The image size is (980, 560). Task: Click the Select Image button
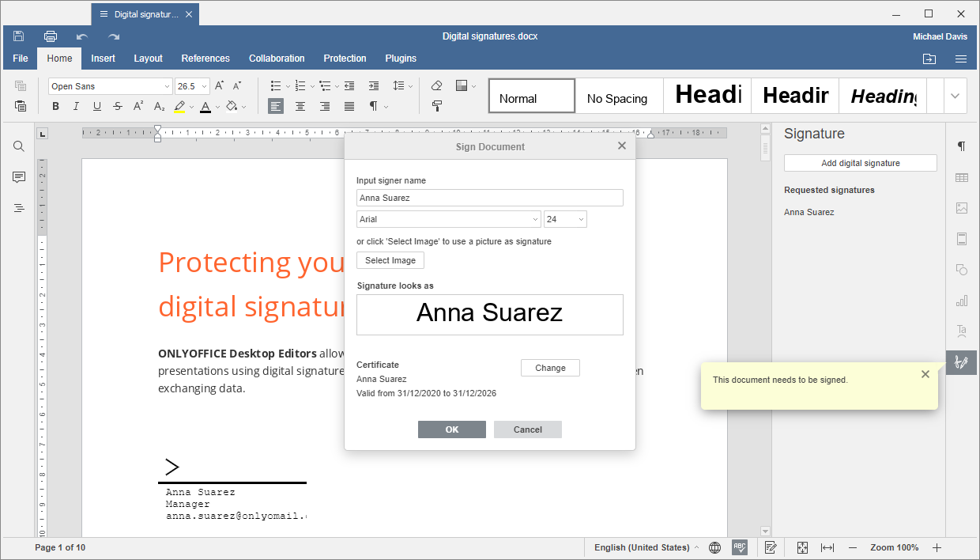[390, 260]
